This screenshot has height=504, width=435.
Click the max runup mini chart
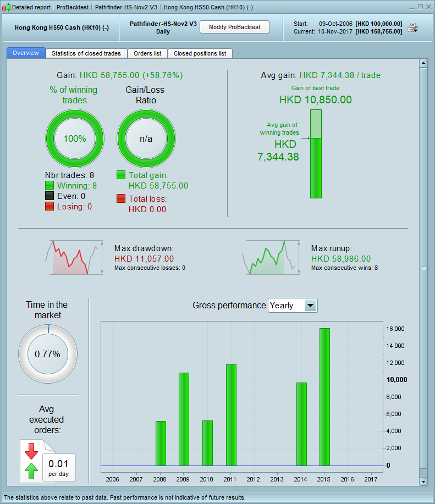click(x=271, y=257)
